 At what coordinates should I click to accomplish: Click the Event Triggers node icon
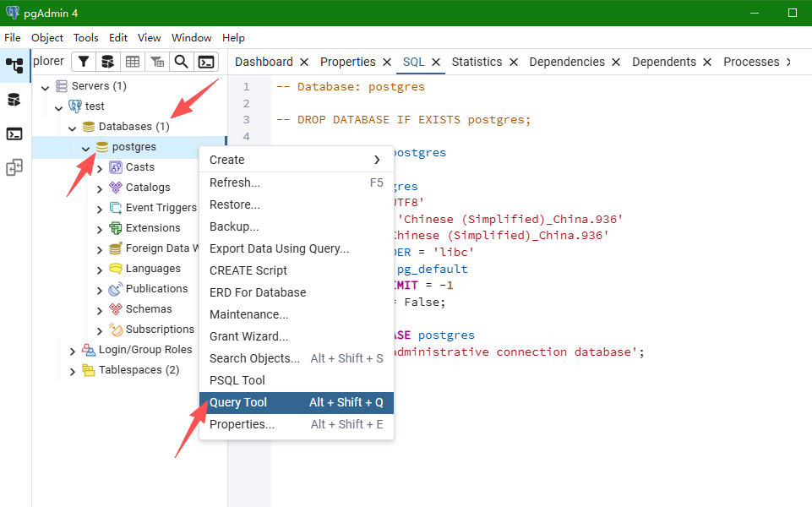tap(116, 208)
